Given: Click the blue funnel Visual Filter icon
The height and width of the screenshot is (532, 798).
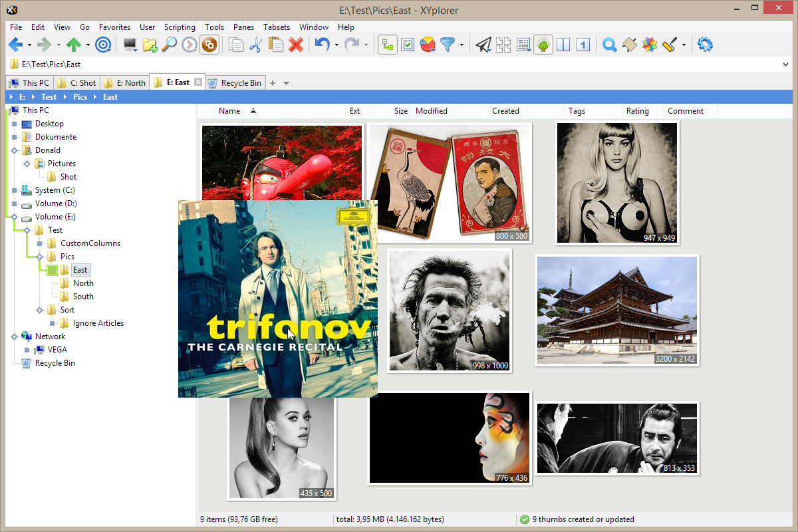Looking at the screenshot, I should coord(448,45).
